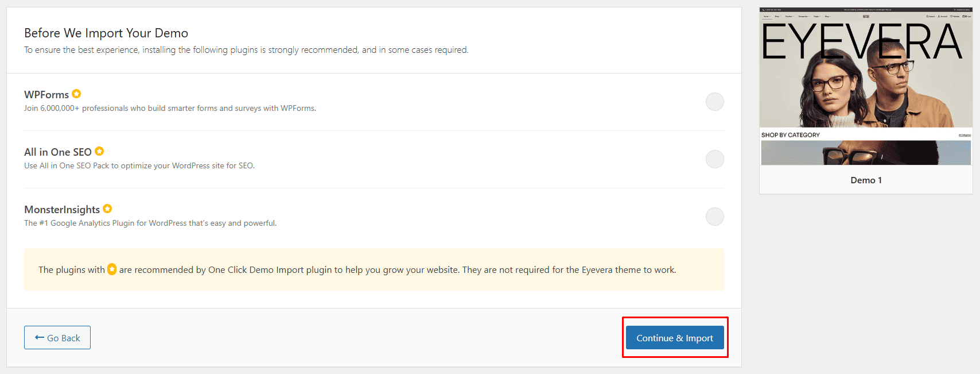This screenshot has height=374, width=980.
Task: Select the MonsterInsights plugin checkbox
Action: pos(714,217)
